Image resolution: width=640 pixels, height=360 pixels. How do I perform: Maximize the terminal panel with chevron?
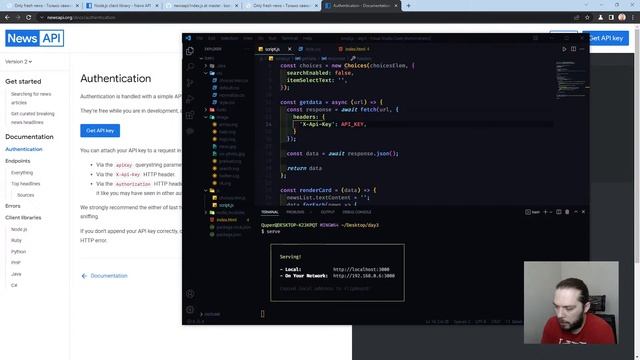tap(576, 212)
